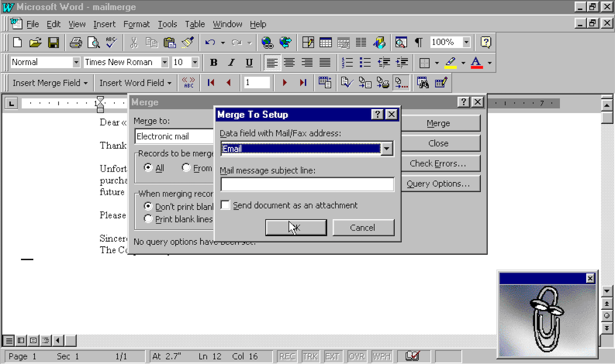The width and height of the screenshot is (615, 364).
Task: Click the Center alignment icon
Action: pos(290,62)
